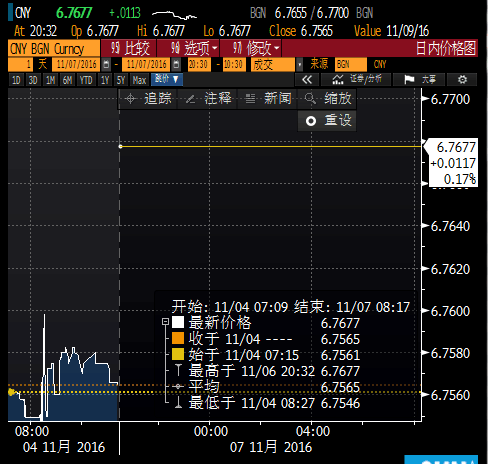The height and width of the screenshot is (464, 488).
Task: Click the double-chevron collapse icon
Action: click(x=307, y=80)
